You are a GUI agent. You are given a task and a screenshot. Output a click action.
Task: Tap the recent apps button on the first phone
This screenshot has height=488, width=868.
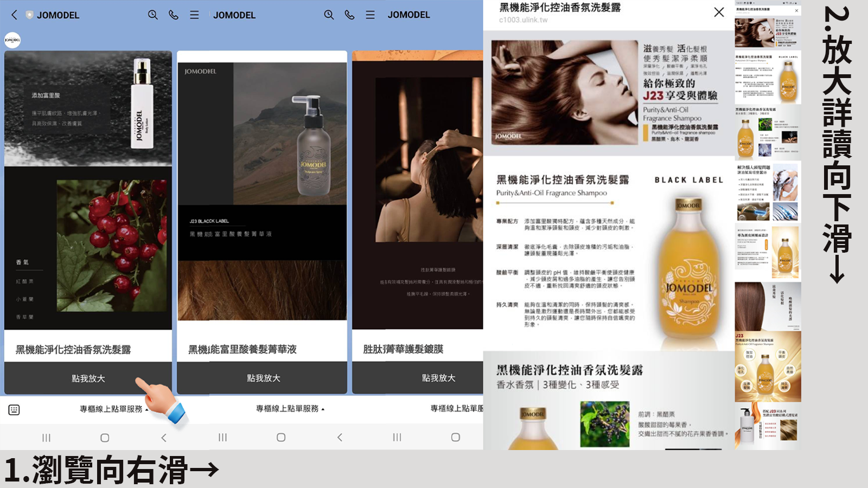coord(47,438)
